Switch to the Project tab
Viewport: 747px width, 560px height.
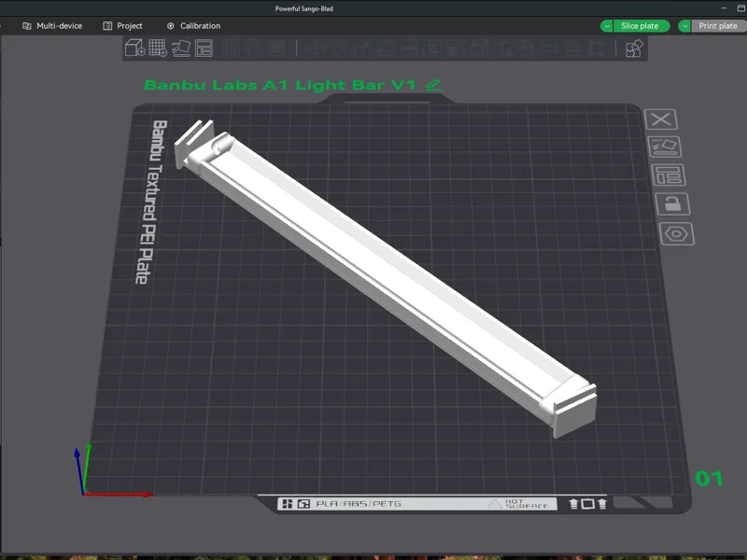pos(123,26)
